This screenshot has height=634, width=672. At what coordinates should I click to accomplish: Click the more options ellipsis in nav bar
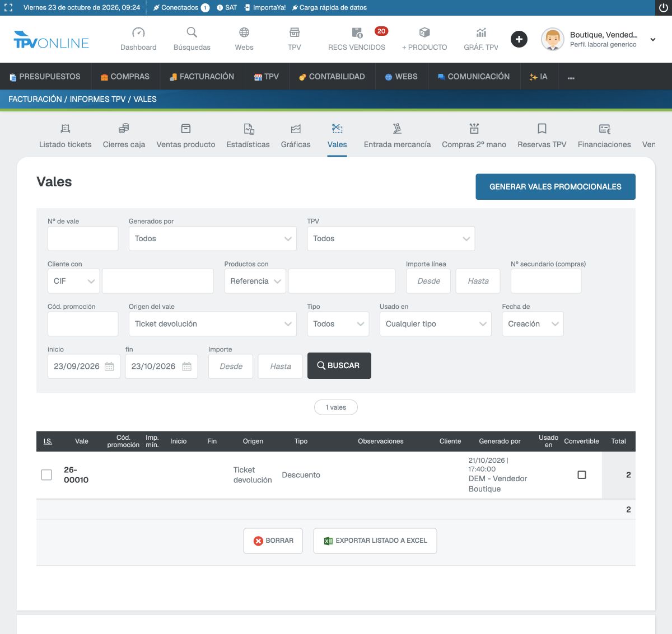[x=571, y=78]
